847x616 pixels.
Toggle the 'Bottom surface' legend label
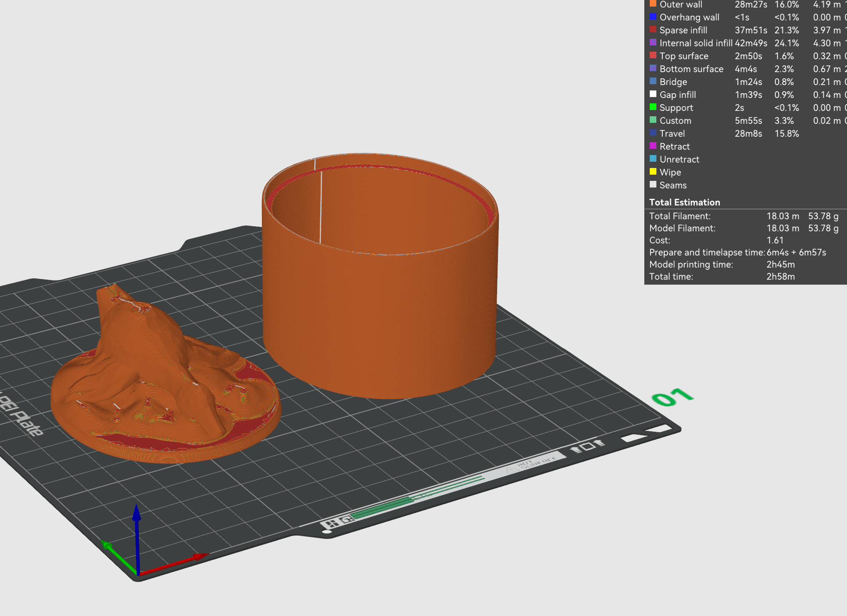tap(691, 69)
